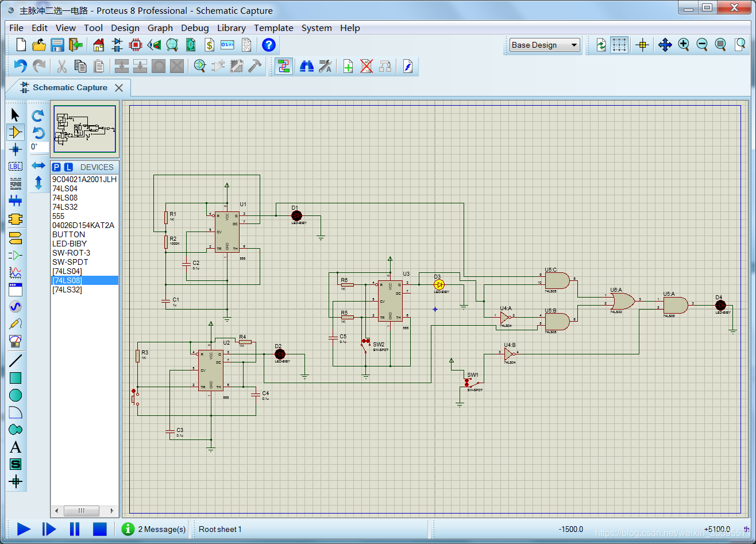Open the 2 Message(s) simulation log
Viewport: 756px width, 544px height.
click(x=154, y=529)
